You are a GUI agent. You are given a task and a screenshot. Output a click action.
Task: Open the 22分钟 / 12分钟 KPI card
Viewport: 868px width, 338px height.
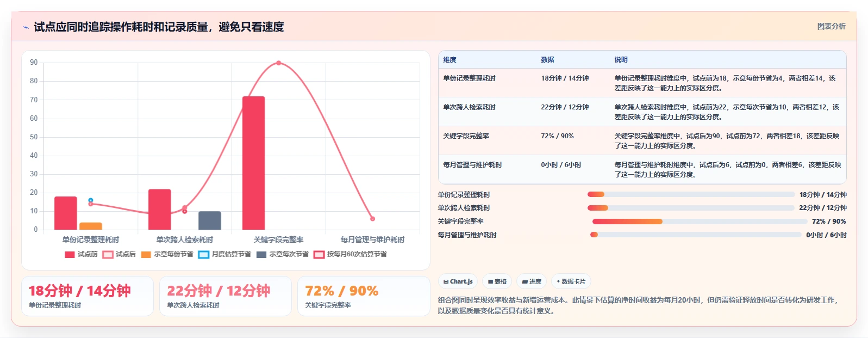click(226, 296)
